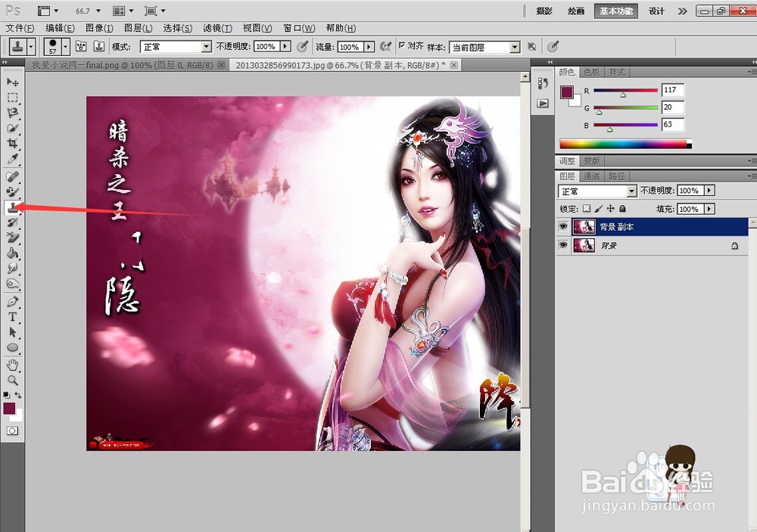
Task: Open the 滤镜 menu
Action: [217, 28]
